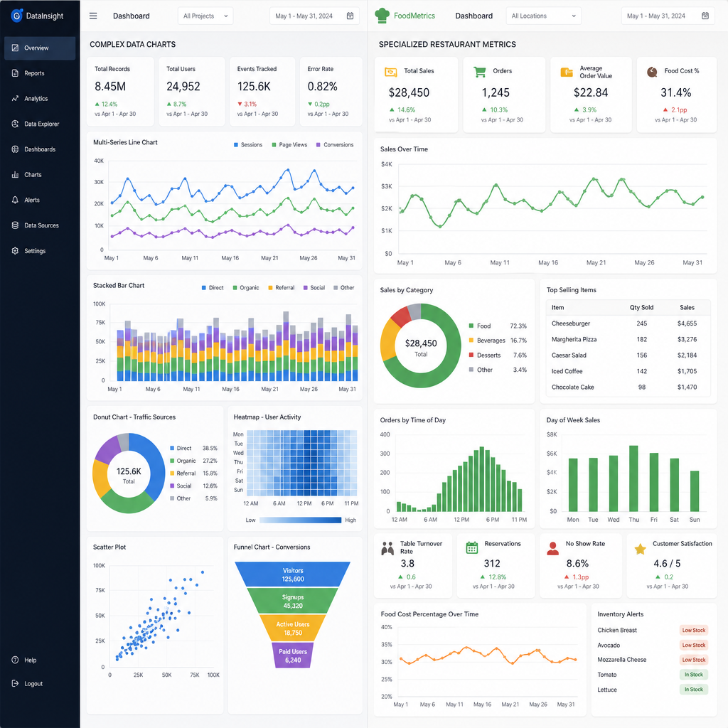Click the FoodMetrics chef hat logo

click(382, 16)
